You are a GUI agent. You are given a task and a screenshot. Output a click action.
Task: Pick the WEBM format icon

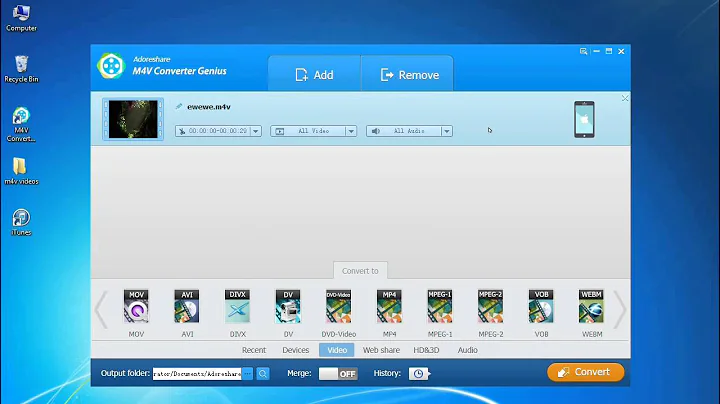(591, 306)
